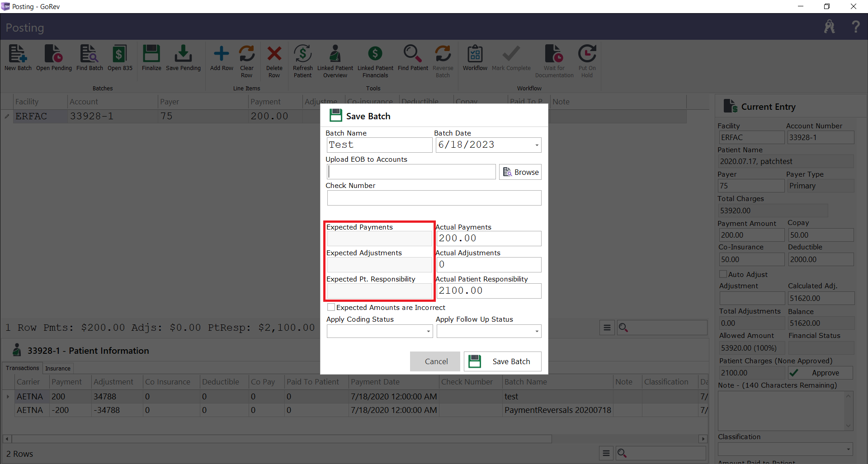868x464 pixels.
Task: Open the Apply Coding Status dropdown
Action: coord(428,331)
